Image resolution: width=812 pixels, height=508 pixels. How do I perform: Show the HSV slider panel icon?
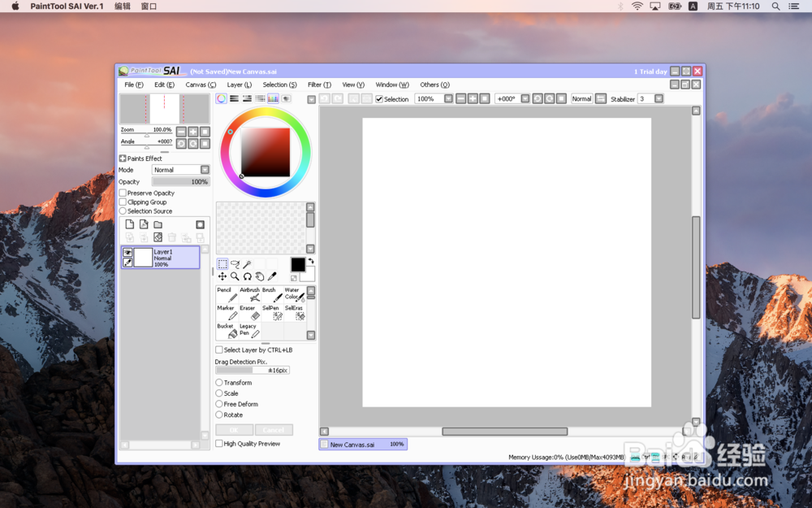[x=247, y=98]
